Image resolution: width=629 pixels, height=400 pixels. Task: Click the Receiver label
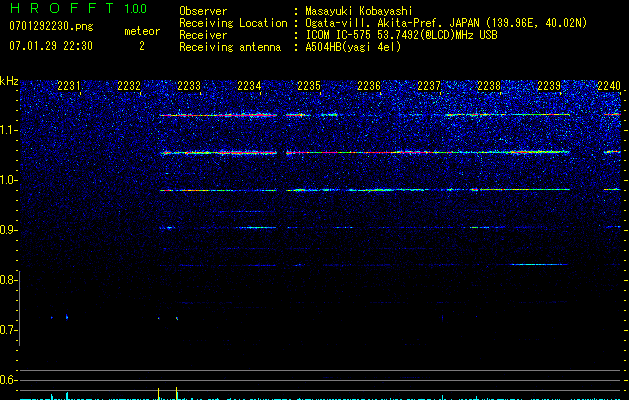[203, 35]
